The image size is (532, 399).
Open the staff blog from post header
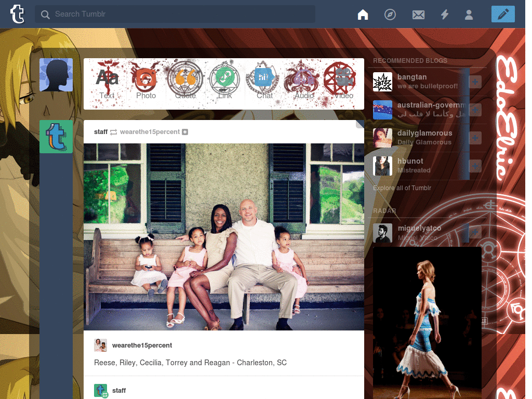point(101,131)
